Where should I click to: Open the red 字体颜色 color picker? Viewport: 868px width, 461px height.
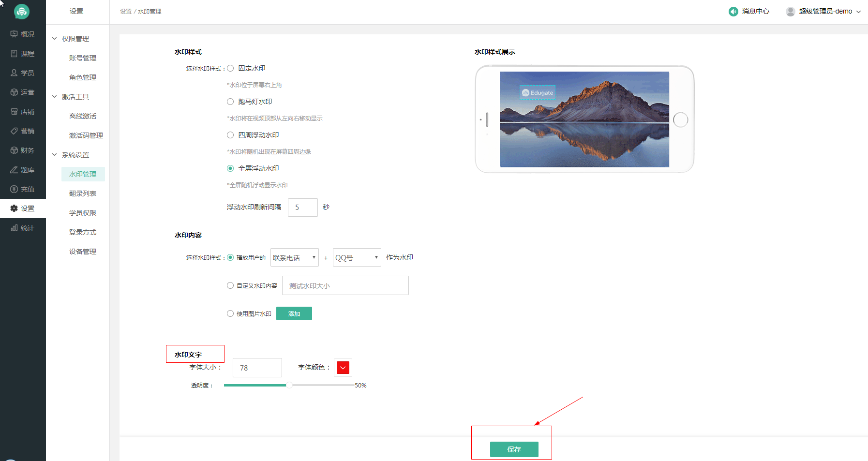point(343,368)
